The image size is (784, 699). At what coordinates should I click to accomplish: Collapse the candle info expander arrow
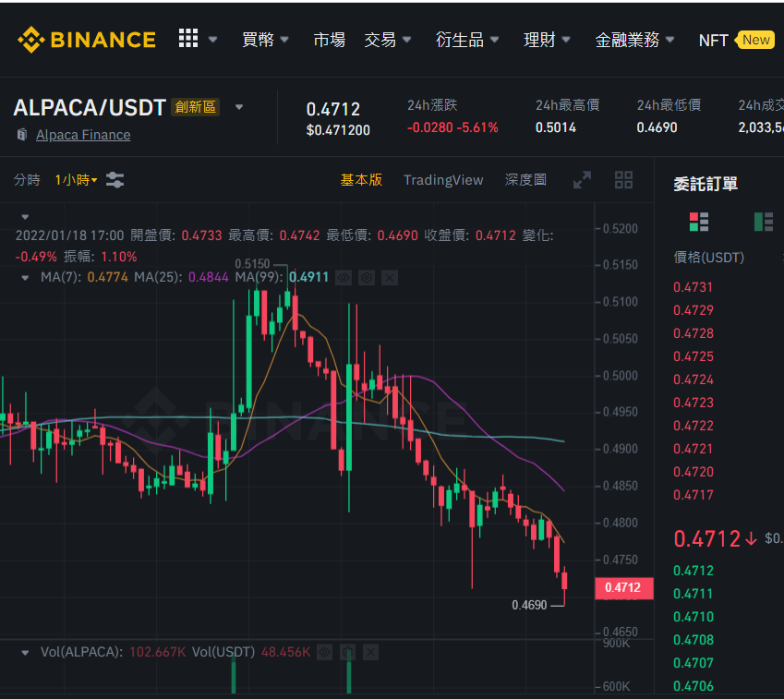point(25,217)
